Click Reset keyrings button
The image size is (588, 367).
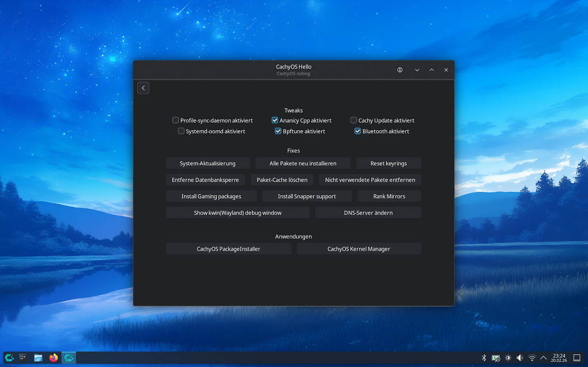[x=389, y=164]
